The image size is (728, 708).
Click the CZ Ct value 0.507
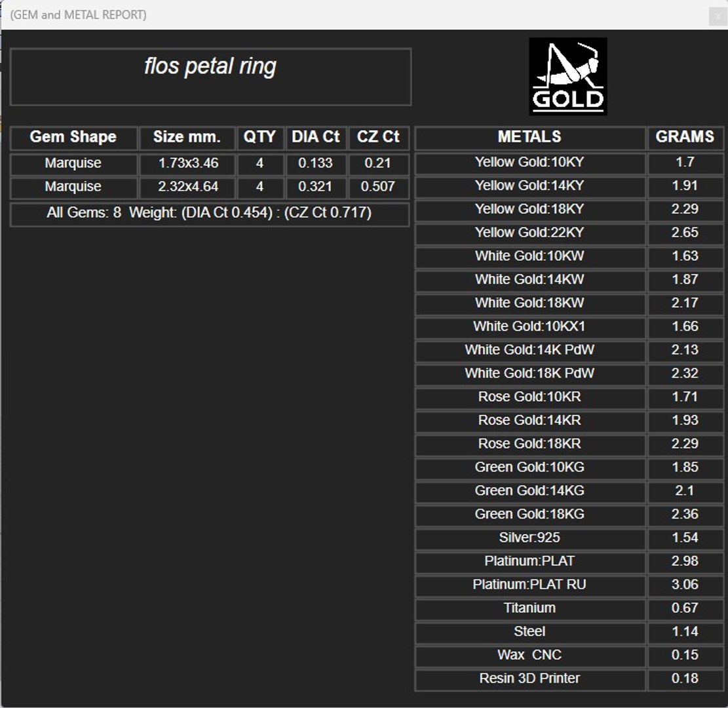[x=378, y=187]
